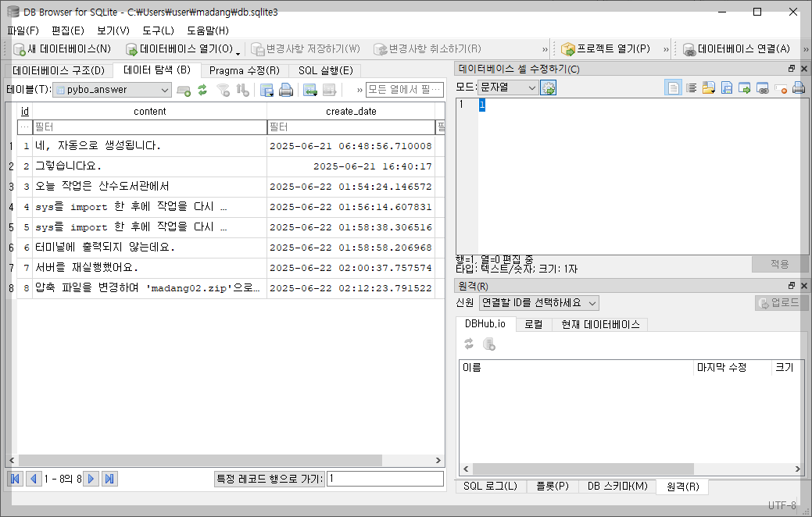Switch to the SQL 실행 tab
The height and width of the screenshot is (517, 812).
[x=325, y=70]
